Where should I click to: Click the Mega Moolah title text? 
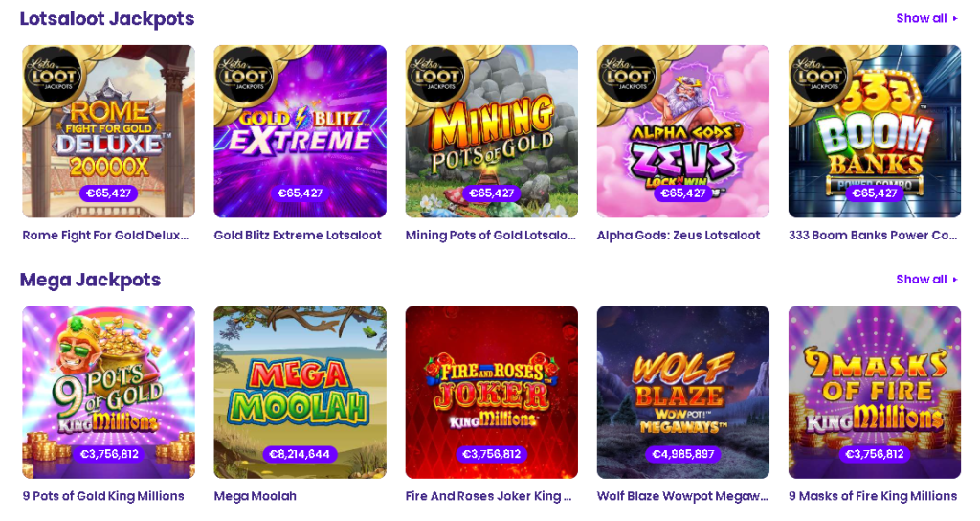pyautogui.click(x=255, y=496)
